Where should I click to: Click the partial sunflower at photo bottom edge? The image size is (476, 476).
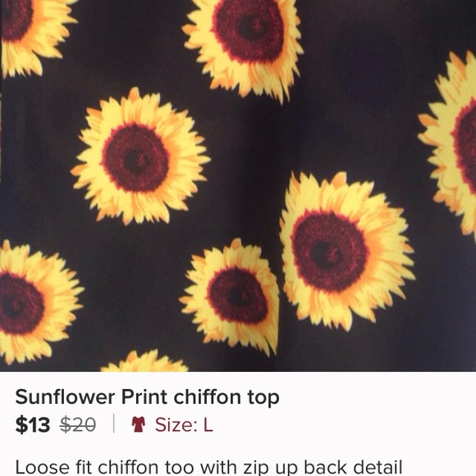point(144,361)
